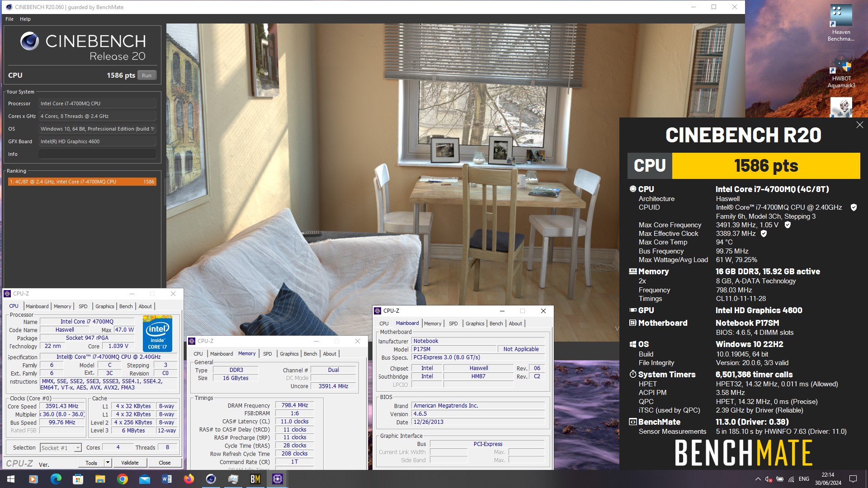Click DRAM Frequency value 798.4 MHz

[295, 405]
